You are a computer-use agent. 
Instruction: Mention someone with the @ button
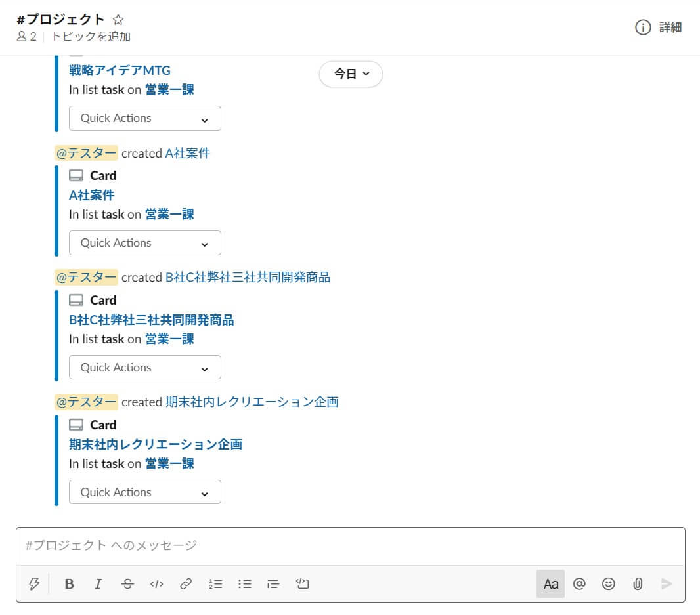click(x=579, y=583)
